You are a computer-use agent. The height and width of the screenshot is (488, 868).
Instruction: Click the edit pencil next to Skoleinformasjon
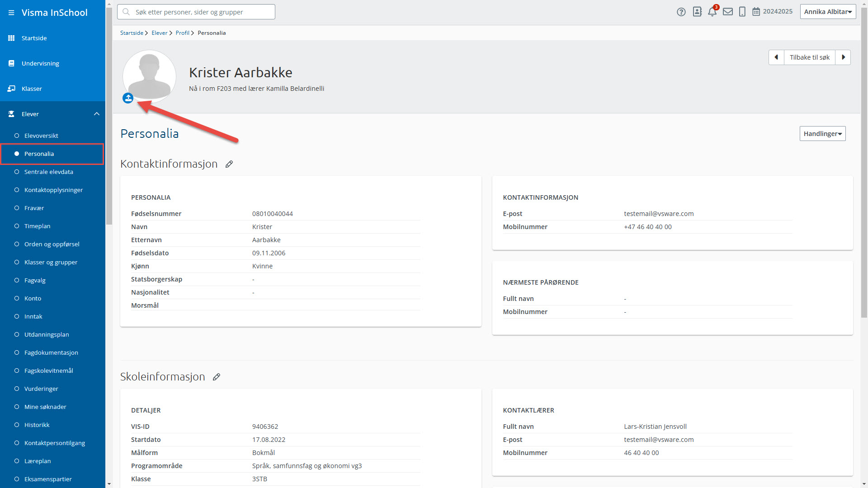tap(217, 377)
